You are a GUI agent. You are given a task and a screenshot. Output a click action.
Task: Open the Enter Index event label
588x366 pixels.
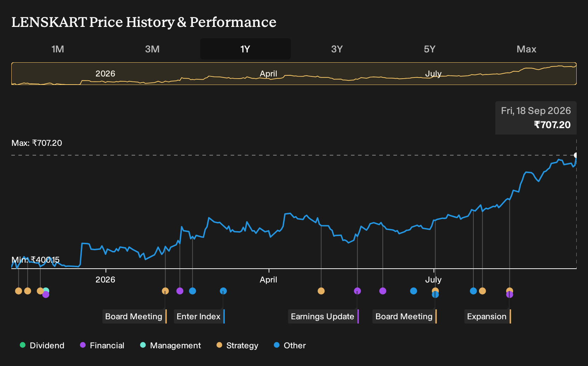[199, 316]
